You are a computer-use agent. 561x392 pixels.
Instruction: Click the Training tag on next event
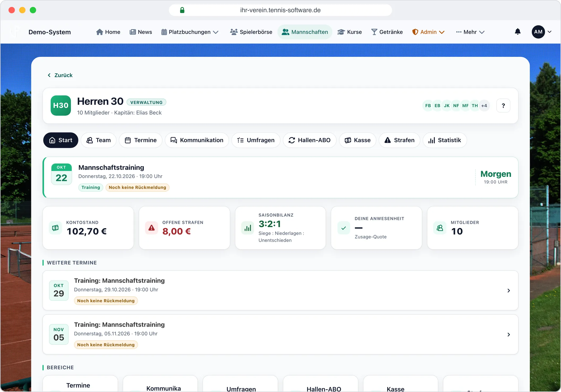91,188
